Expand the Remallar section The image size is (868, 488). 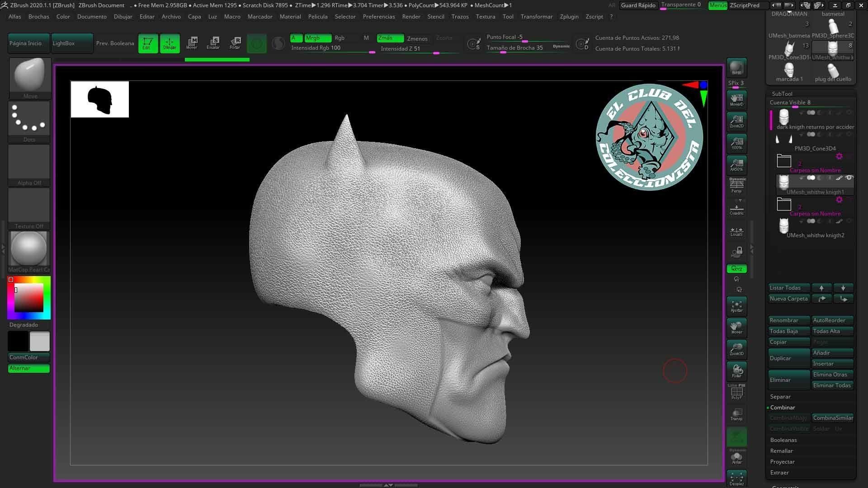click(x=781, y=451)
